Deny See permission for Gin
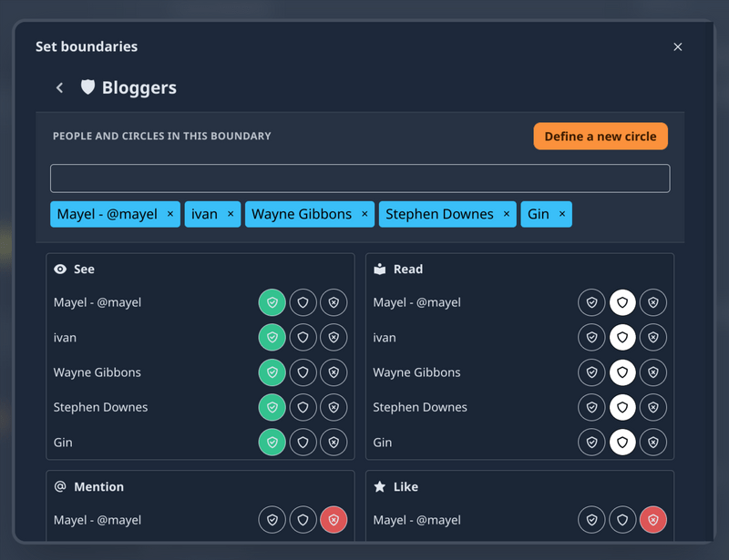This screenshot has width=729, height=560. (x=334, y=443)
